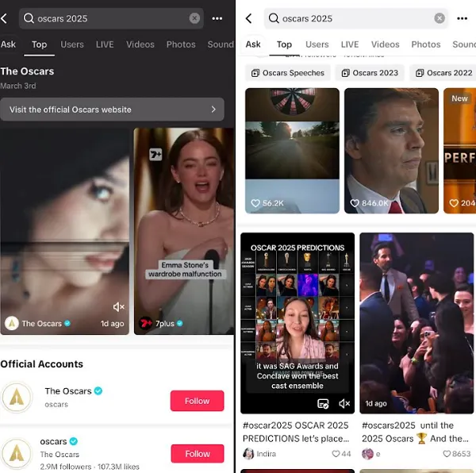Open video thumbnail with 846.0K likes
The width and height of the screenshot is (476, 473).
[x=391, y=151]
